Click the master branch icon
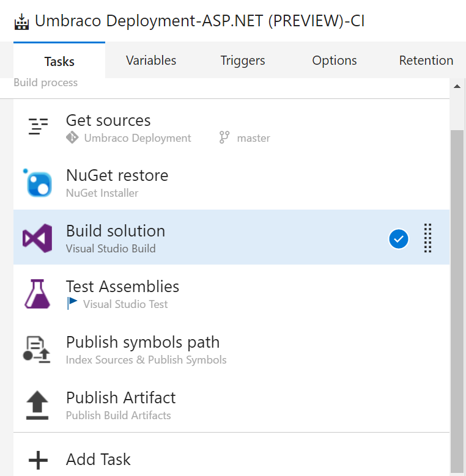 tap(224, 138)
